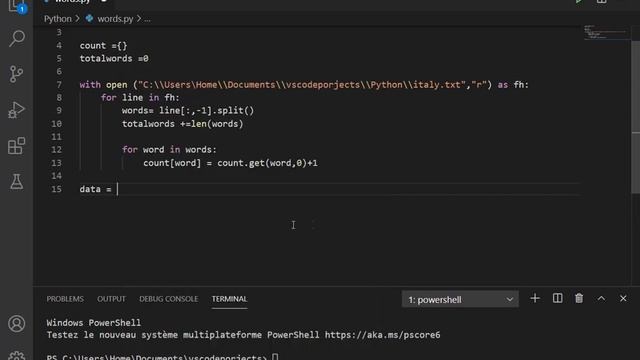Click 'totalwords +=len(words)' line

(x=182, y=124)
